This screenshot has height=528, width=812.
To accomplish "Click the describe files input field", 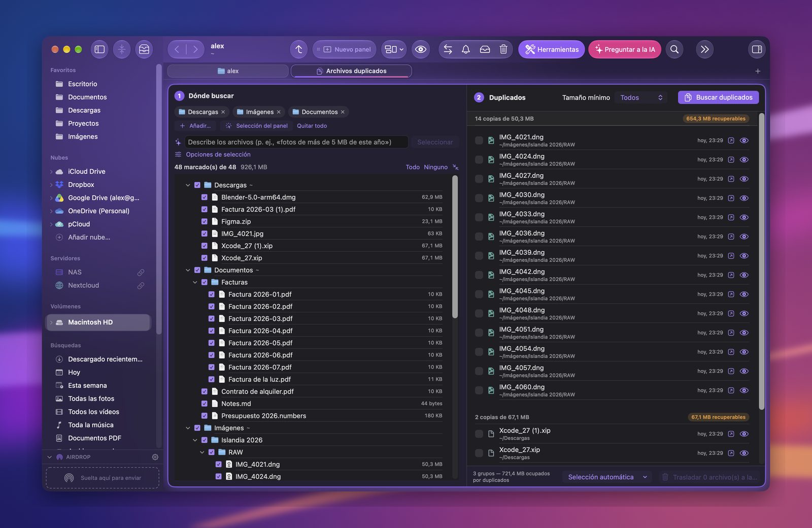I will click(x=296, y=142).
